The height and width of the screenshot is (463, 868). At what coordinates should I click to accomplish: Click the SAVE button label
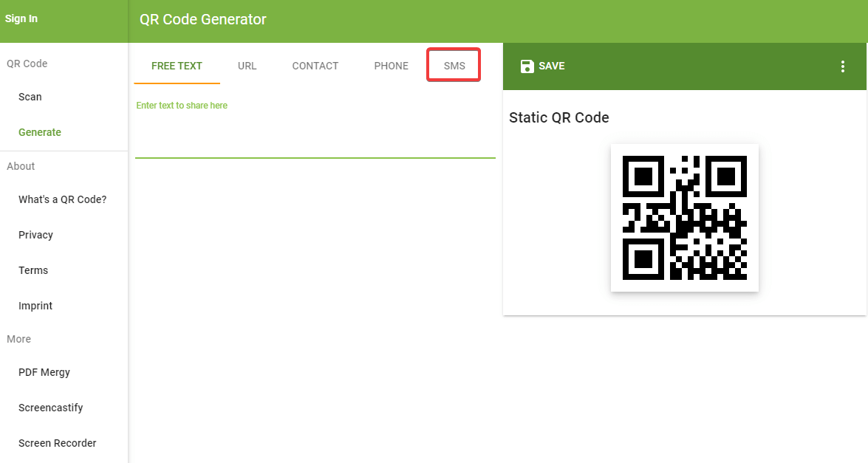point(551,66)
